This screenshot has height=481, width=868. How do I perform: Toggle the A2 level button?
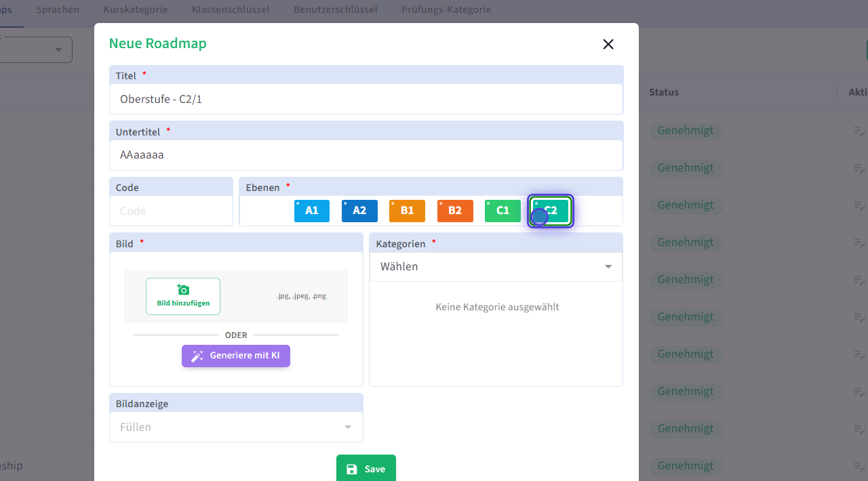[x=359, y=211]
